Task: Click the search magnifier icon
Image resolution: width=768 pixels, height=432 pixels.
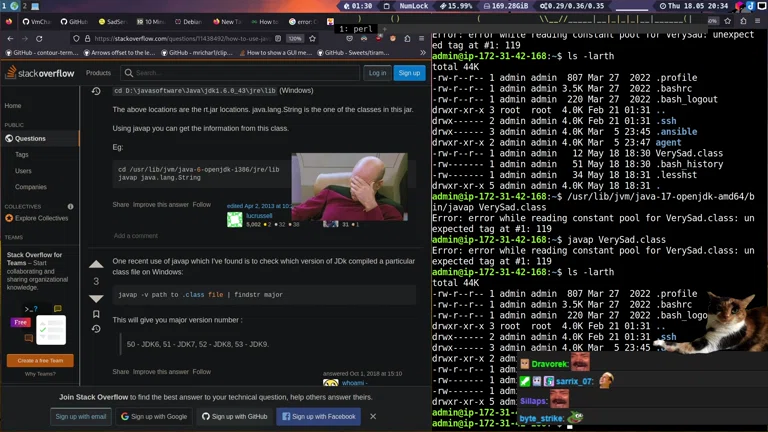Action: [129, 73]
